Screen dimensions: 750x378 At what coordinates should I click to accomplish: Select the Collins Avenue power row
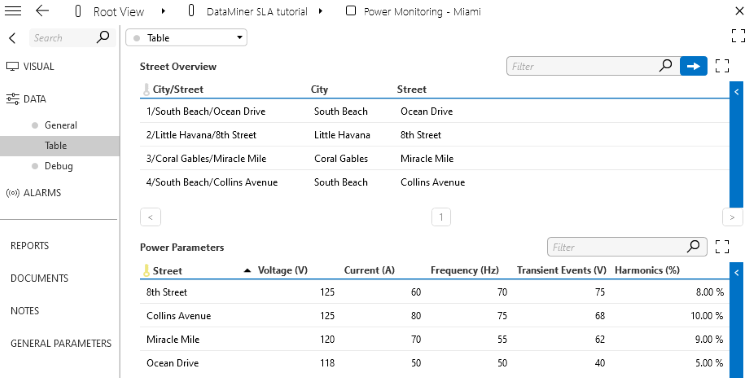click(x=434, y=316)
